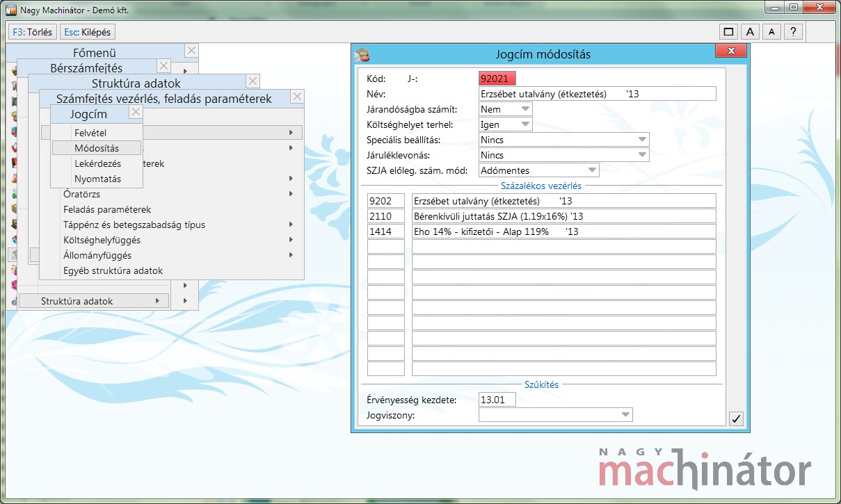Click the code cell 1414
This screenshot has height=504, width=841.
[x=386, y=231]
